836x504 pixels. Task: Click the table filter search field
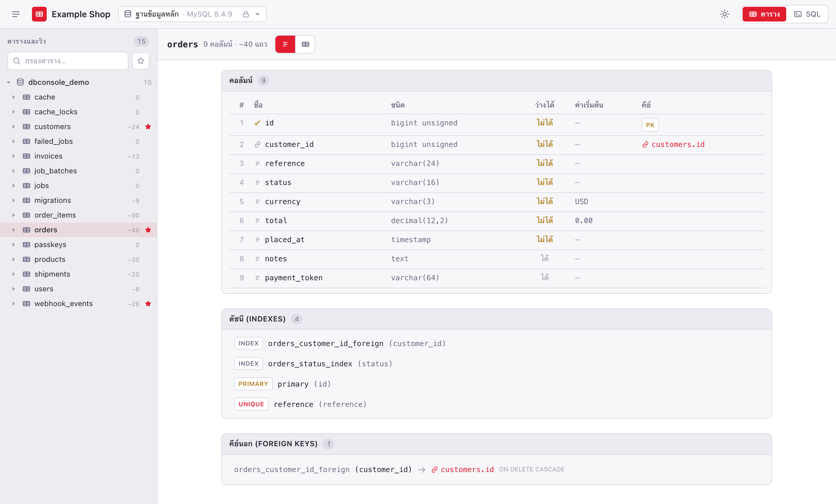68,61
